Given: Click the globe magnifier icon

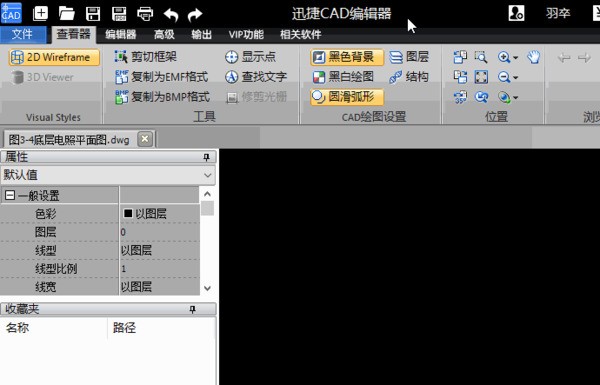Looking at the screenshot, I should [504, 97].
